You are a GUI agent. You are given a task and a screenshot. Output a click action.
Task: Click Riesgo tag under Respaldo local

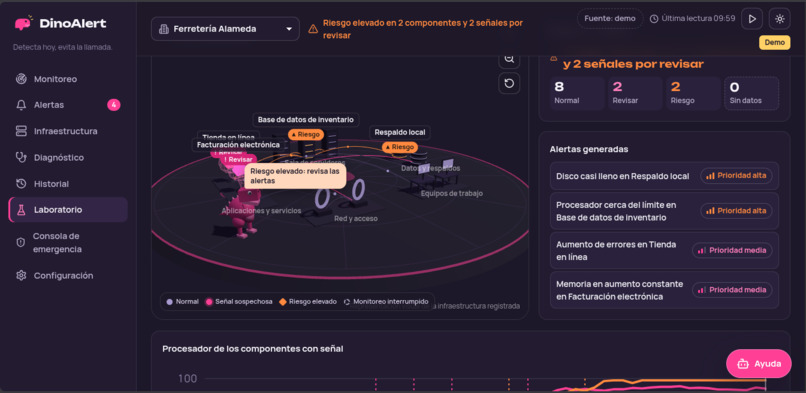tap(399, 147)
